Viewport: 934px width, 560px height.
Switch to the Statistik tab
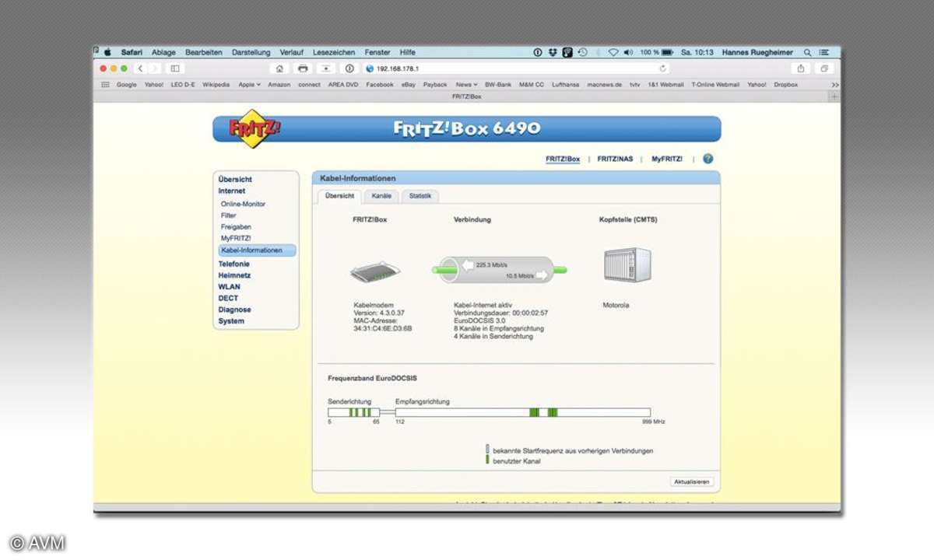click(x=420, y=196)
